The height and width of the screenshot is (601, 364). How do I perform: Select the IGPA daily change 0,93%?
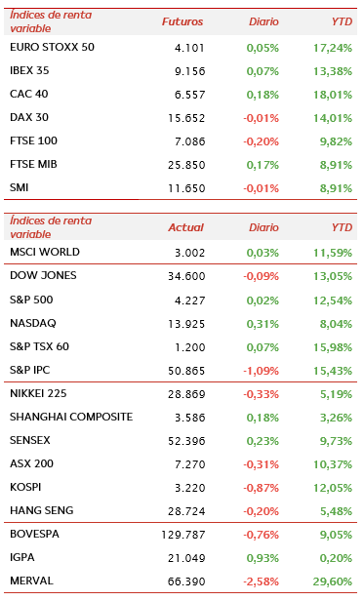[x=263, y=558]
